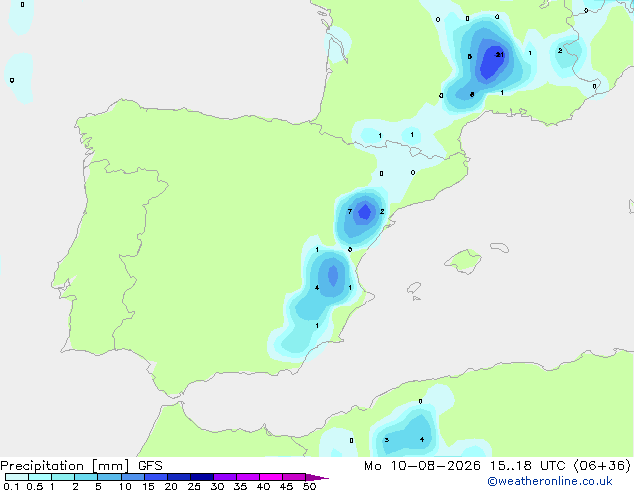634x490 pixels.
Task: Click the 0.1–0.5 mm legend color swatch
Action: click(x=17, y=477)
